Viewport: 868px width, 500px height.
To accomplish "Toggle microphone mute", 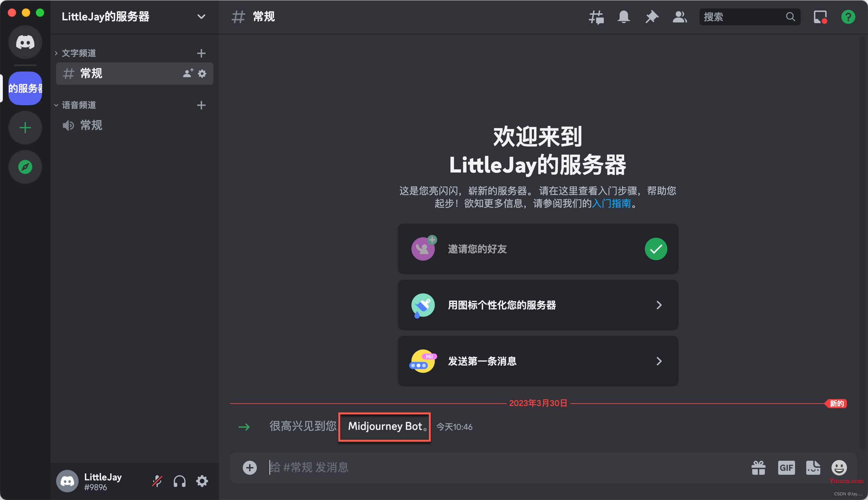I will coord(157,481).
